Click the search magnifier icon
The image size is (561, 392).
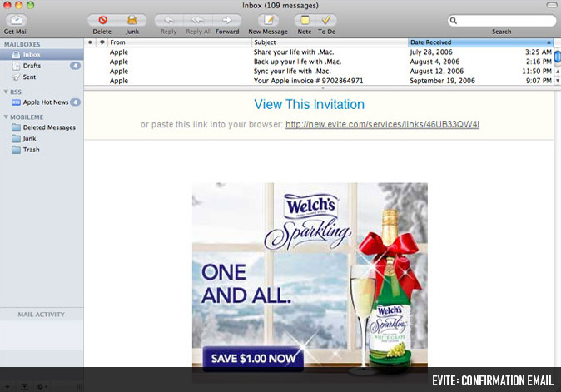454,20
